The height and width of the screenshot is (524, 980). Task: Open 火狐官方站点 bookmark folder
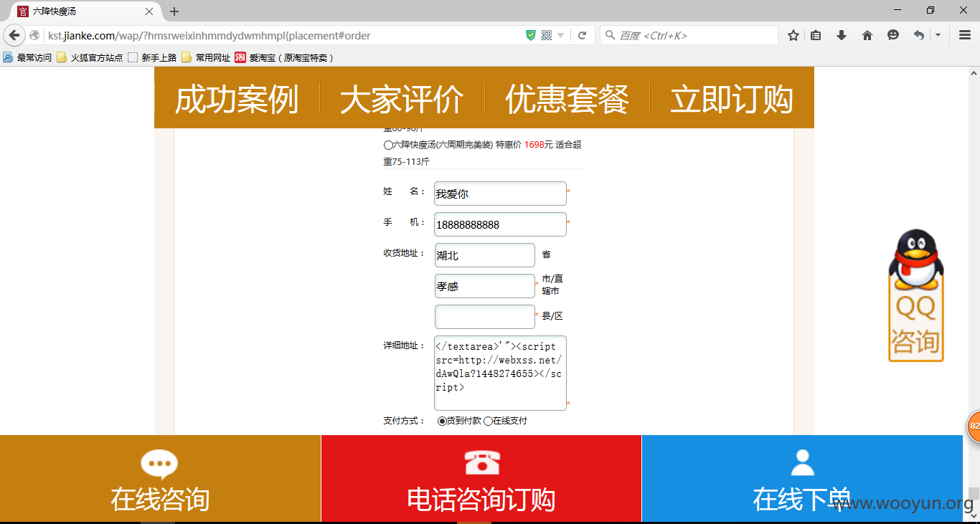pyautogui.click(x=90, y=57)
